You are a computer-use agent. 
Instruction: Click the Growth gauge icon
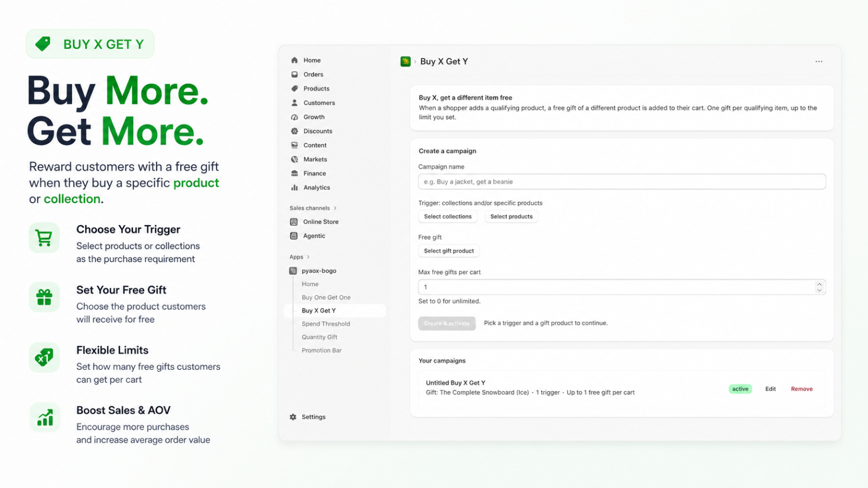(295, 117)
